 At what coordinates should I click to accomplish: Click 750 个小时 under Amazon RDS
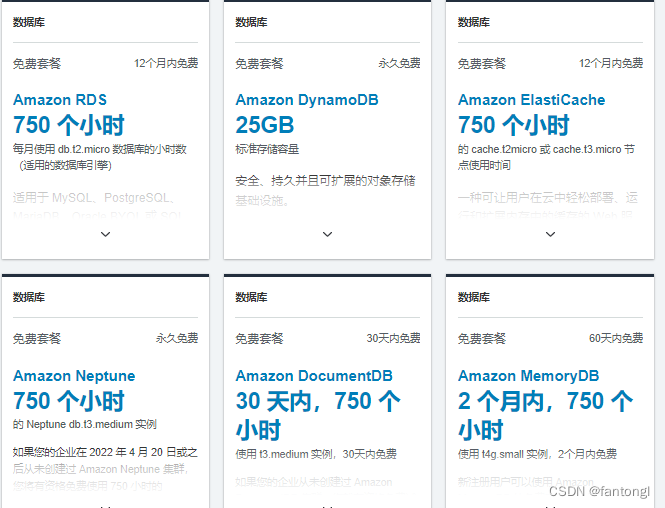(69, 125)
